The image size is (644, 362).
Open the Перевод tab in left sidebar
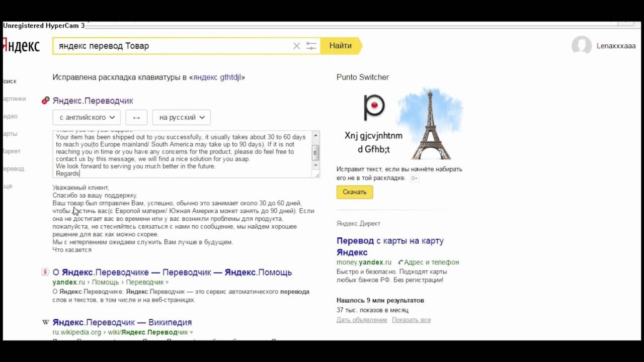(14, 169)
